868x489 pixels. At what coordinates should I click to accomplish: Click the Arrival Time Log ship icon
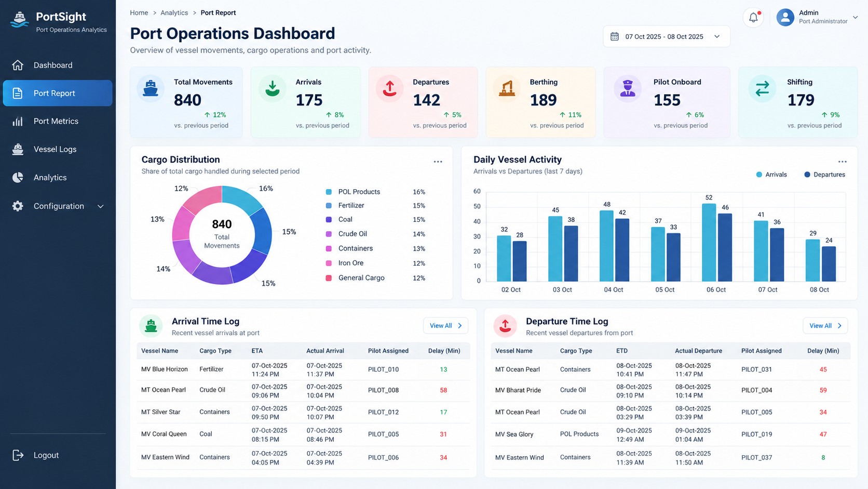click(151, 326)
